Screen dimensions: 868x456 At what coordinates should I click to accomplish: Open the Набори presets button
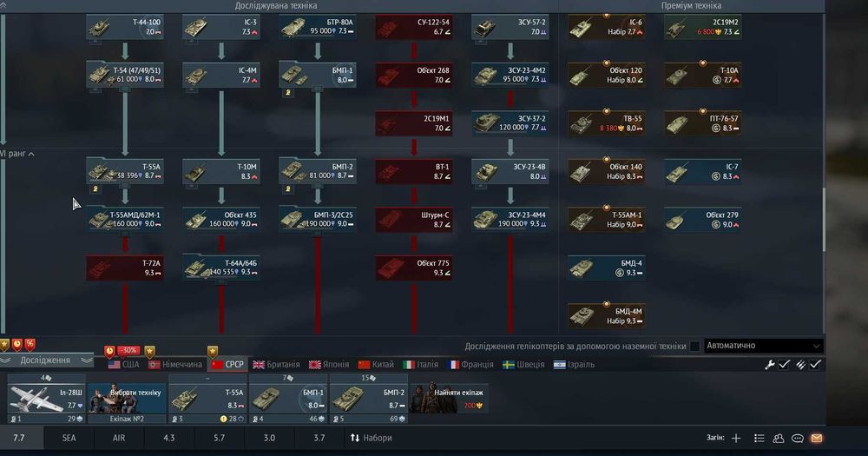371,438
